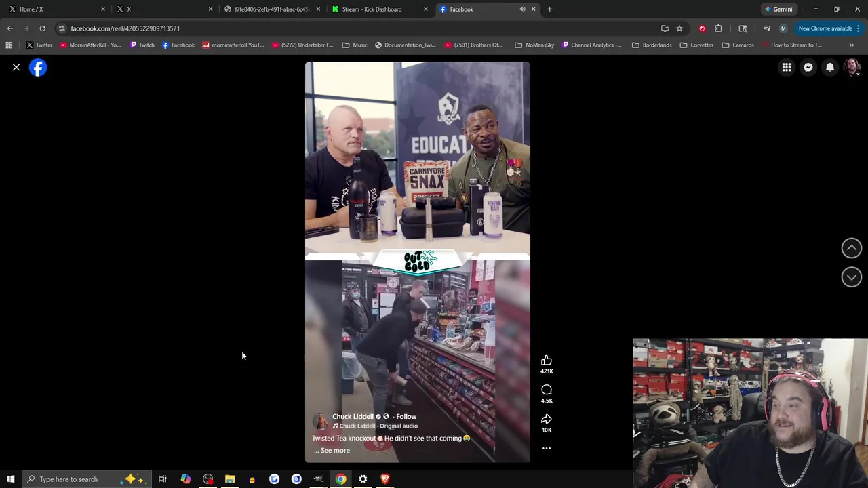The image size is (868, 488).
Task: Go to the previous reel
Action: 852,248
